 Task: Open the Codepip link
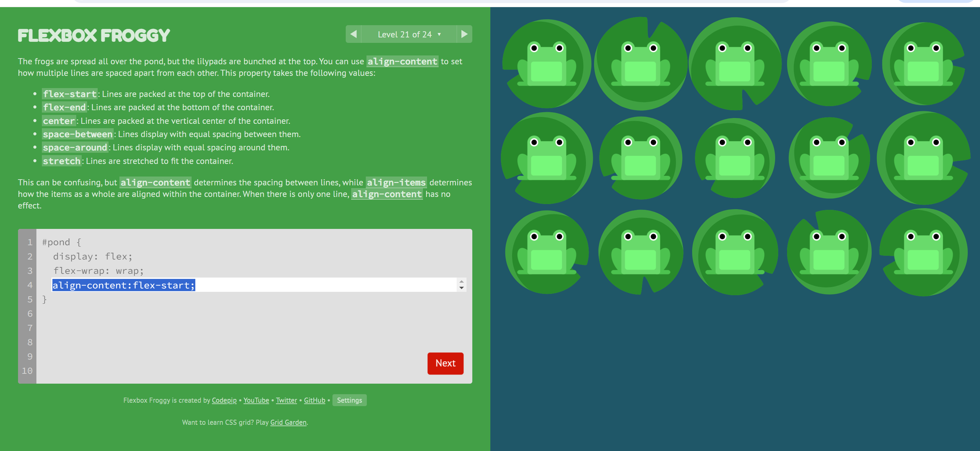[224, 400]
